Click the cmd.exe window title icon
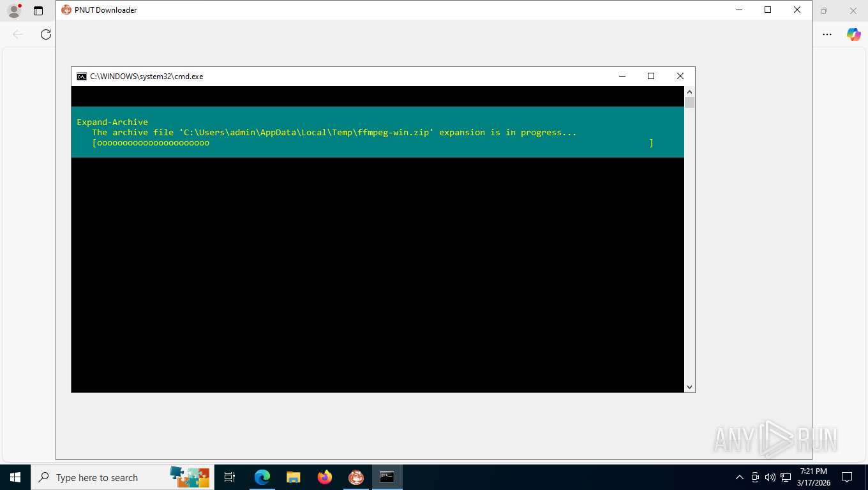868x490 pixels. click(x=82, y=76)
